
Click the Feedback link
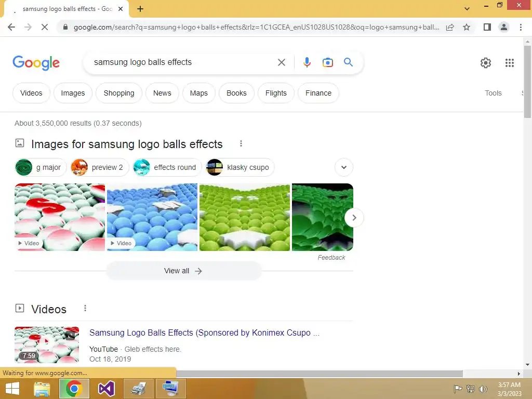(331, 258)
